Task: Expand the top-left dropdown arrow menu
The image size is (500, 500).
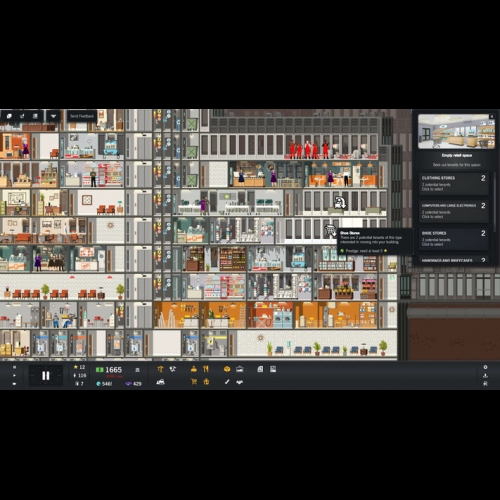Action: click(53, 116)
